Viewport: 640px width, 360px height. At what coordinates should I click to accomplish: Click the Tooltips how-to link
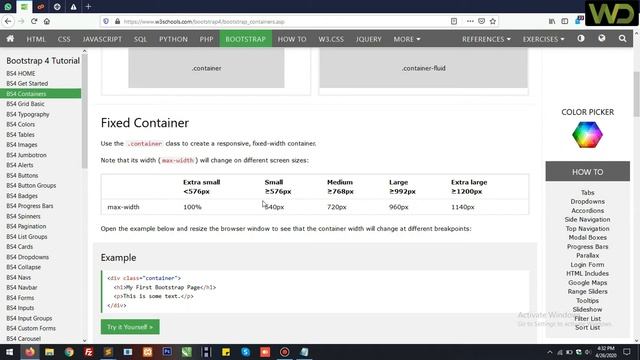pos(587,300)
